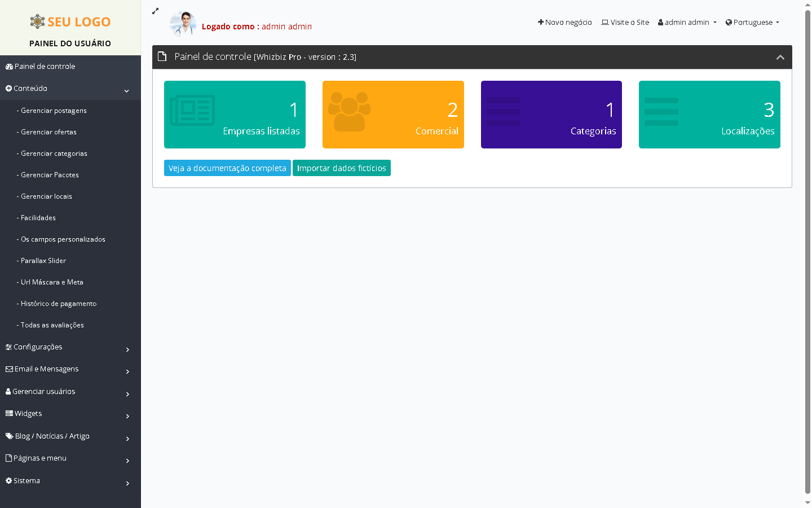Click the SEU LOGO gear icon

click(x=37, y=21)
